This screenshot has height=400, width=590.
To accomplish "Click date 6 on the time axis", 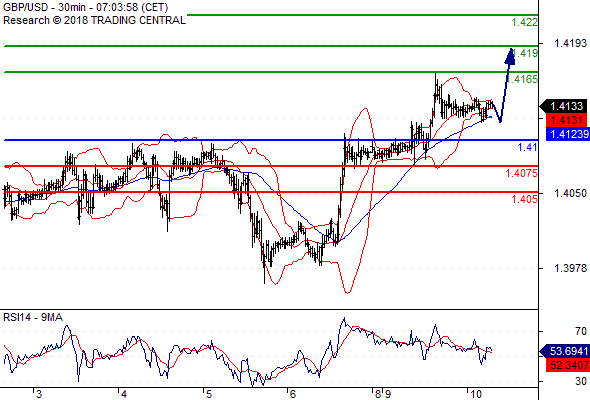I will tap(293, 394).
